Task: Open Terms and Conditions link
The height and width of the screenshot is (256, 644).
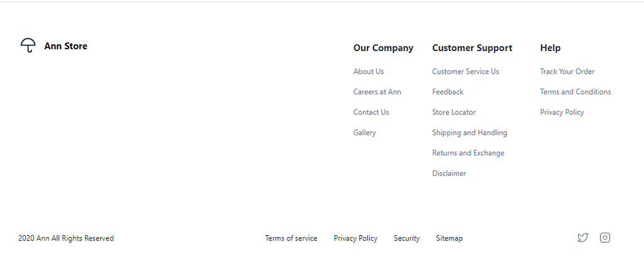Action: 575,92
